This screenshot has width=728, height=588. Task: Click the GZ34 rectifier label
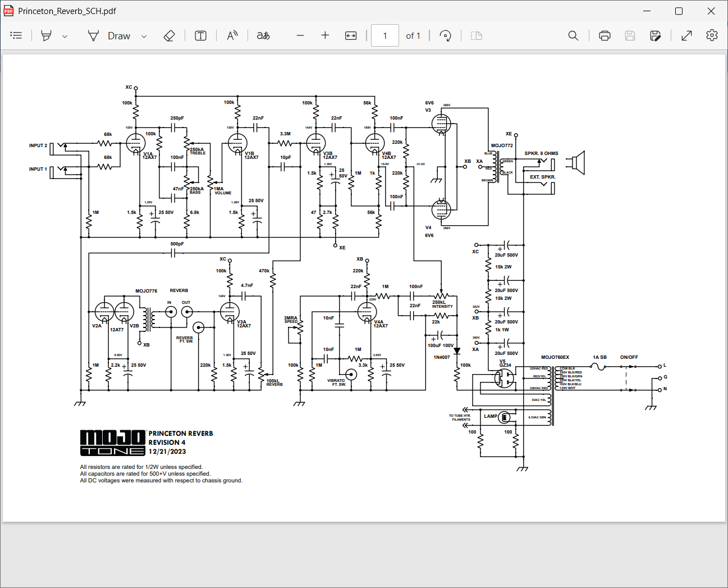(505, 365)
